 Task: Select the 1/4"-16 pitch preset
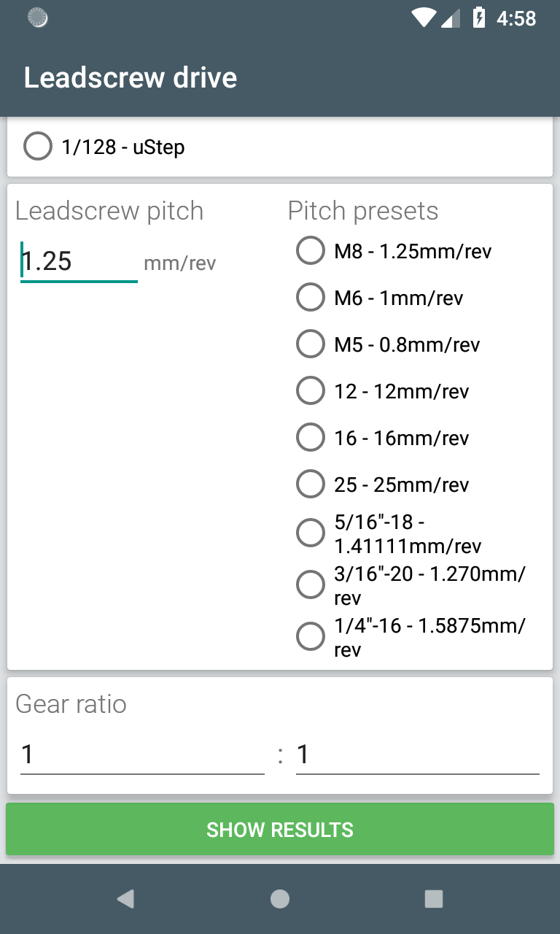411,637
